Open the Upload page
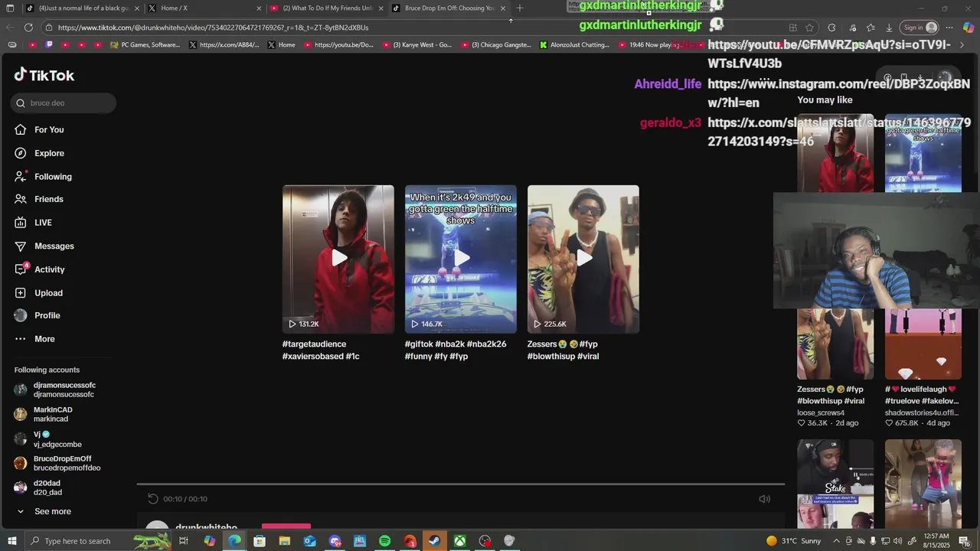The width and height of the screenshot is (980, 551). pyautogui.click(x=48, y=293)
